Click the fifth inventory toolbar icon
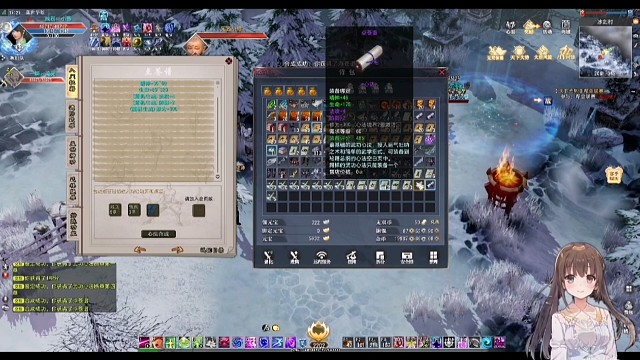This screenshot has height=360, width=640. (380, 257)
